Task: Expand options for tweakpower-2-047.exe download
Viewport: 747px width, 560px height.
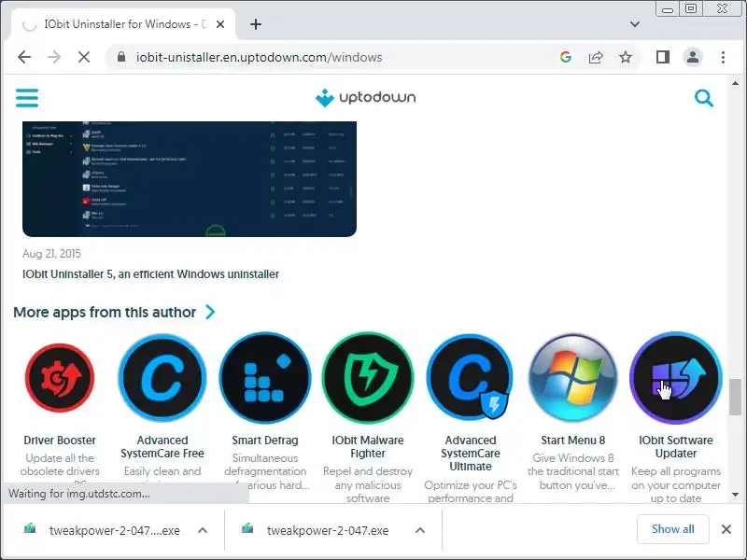Action: pyautogui.click(x=419, y=530)
